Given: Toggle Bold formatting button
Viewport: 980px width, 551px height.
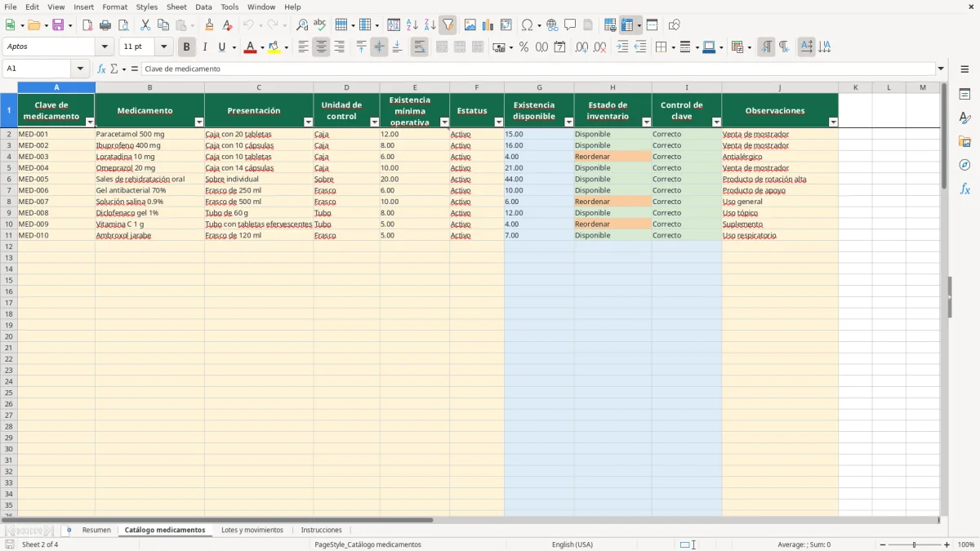Looking at the screenshot, I should click(x=187, y=47).
